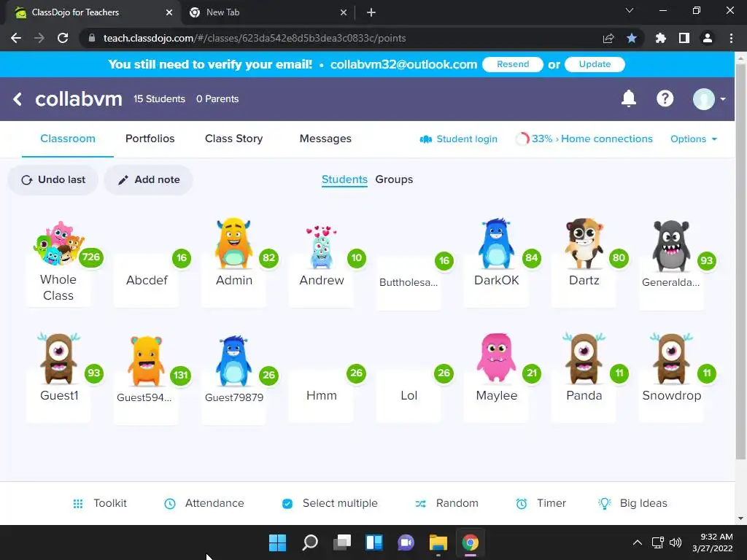Open the tab search chevron
747x560 pixels.
click(x=630, y=10)
